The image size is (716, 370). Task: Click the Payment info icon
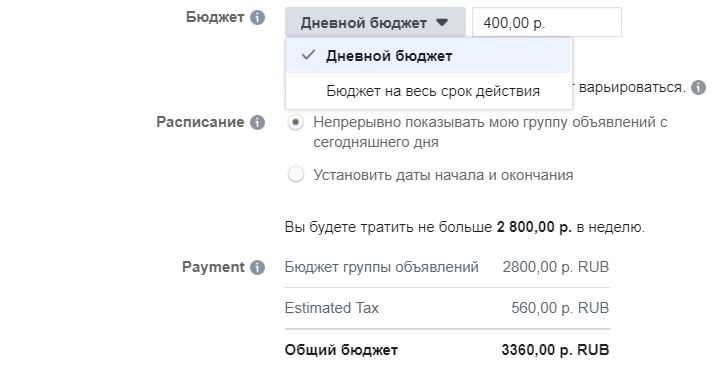click(258, 267)
